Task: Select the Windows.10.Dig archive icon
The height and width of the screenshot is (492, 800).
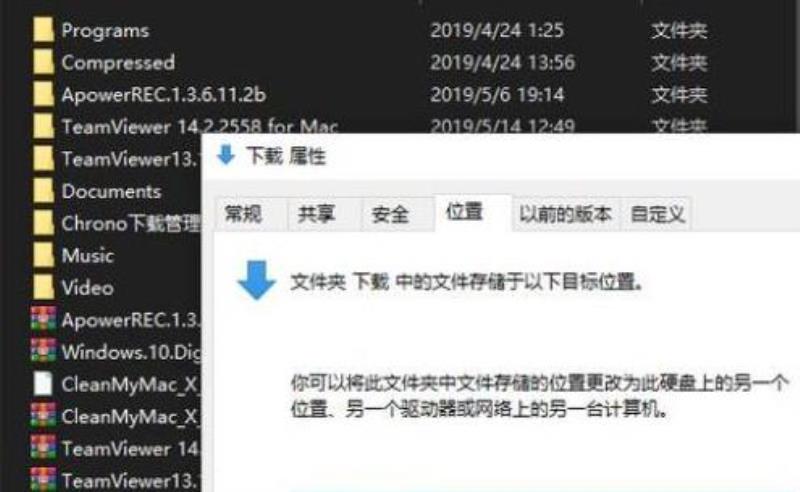Action: click(43, 352)
